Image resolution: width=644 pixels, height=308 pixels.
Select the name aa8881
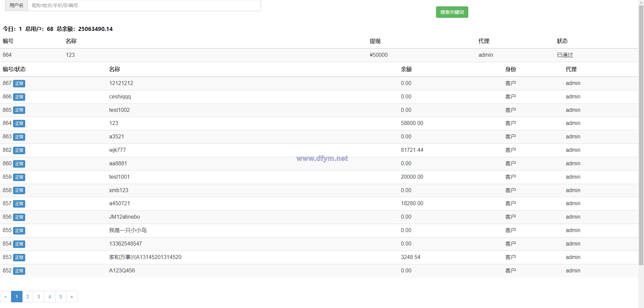point(118,163)
